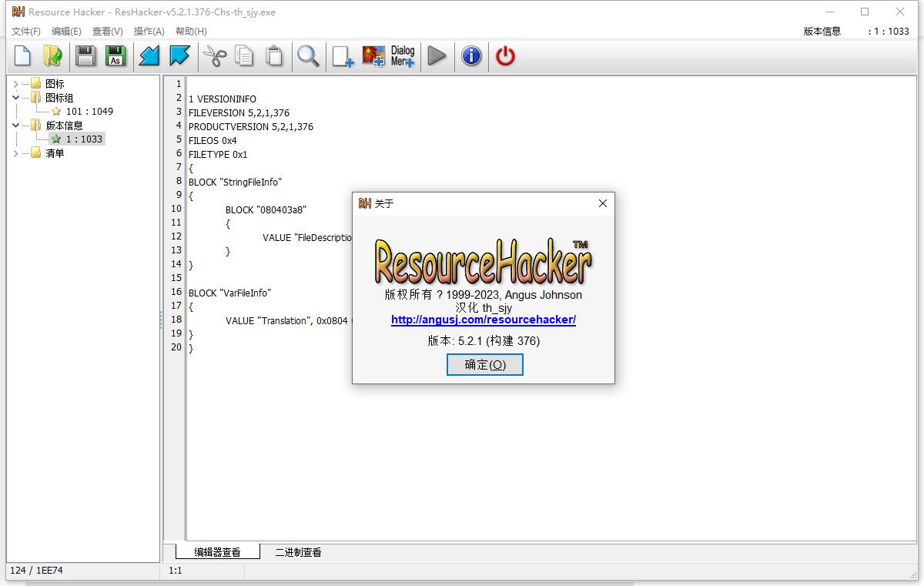Click the Paste clipboard icon
Screen dimensions: 924x586
click(274, 56)
